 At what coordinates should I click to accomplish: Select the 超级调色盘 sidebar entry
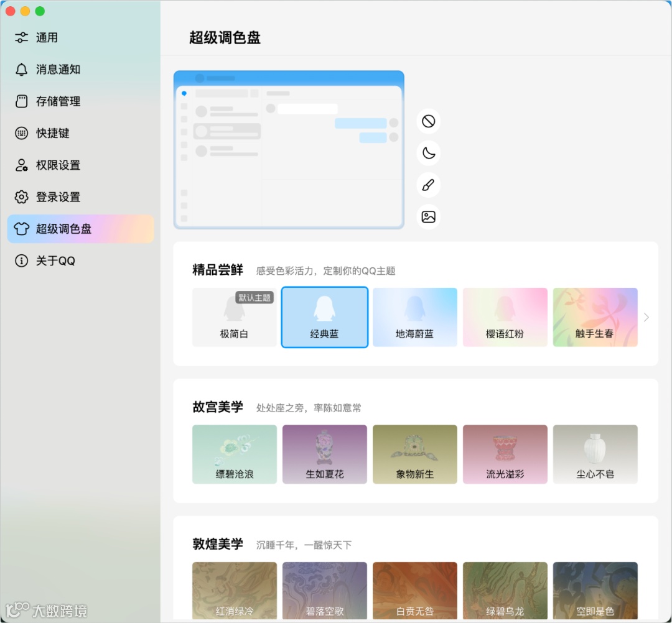coord(80,229)
